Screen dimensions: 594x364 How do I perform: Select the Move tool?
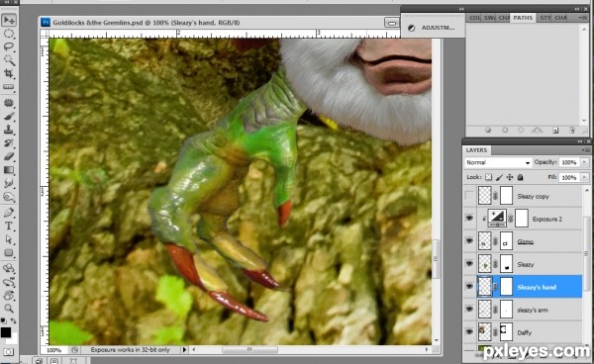pos(9,20)
